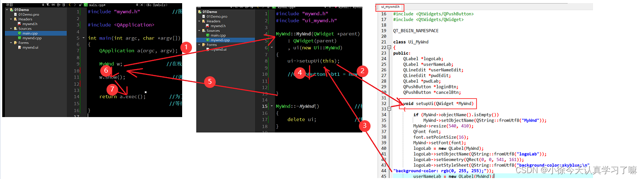Click 'QT_BEGIN_NAMESPACE' in ui_mywnd.h
Viewport: 644px width, 179px height.
[x=416, y=31]
